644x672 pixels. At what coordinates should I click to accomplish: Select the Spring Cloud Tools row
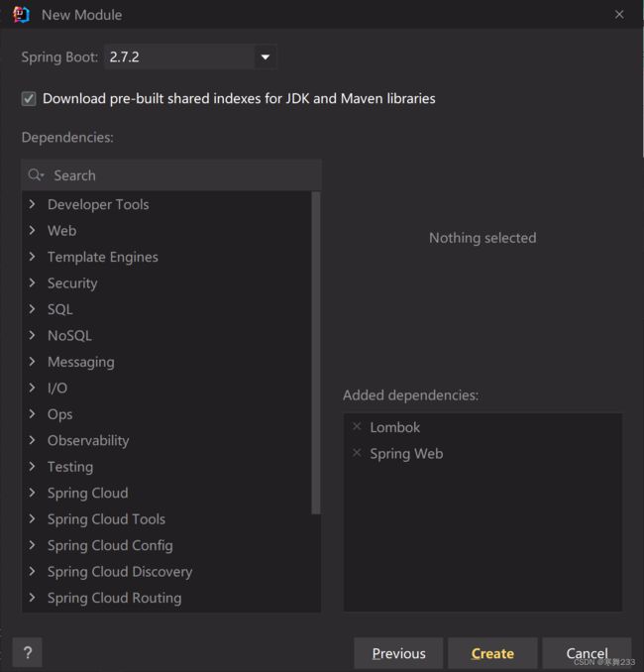(x=167, y=519)
